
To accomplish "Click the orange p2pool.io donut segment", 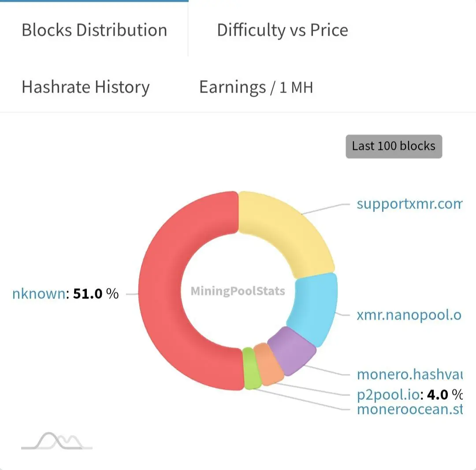I will pyautogui.click(x=268, y=364).
